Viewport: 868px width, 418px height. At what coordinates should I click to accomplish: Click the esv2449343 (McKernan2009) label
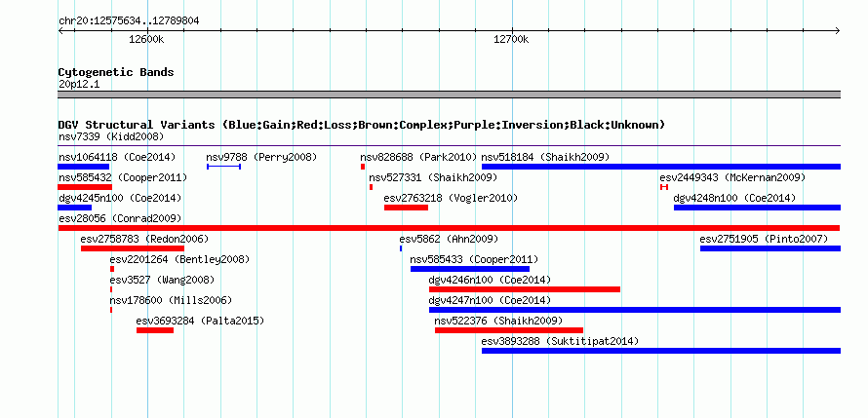pos(732,177)
